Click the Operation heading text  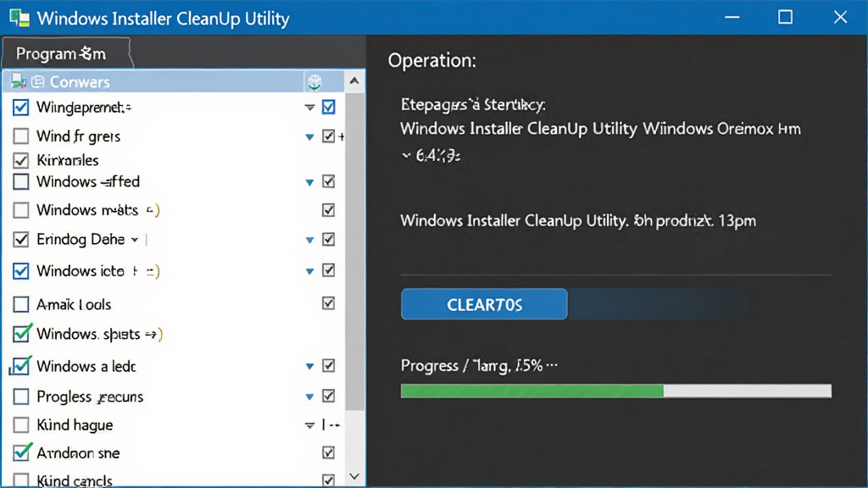point(431,60)
